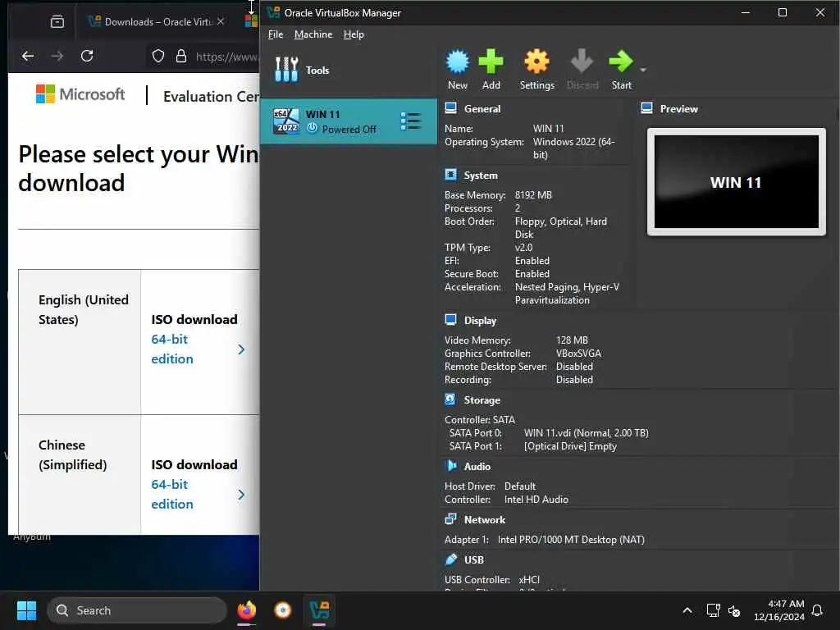Click the Display section monitor icon
840x630 pixels.
pyautogui.click(x=451, y=321)
